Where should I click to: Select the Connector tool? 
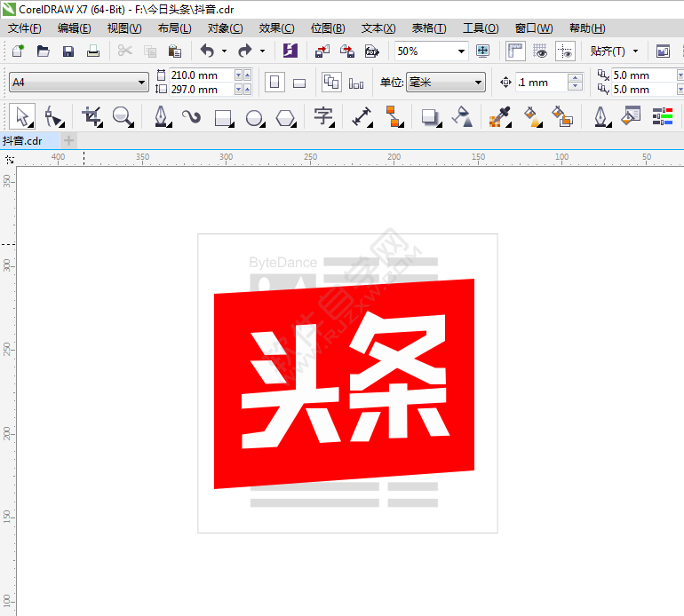tap(394, 117)
